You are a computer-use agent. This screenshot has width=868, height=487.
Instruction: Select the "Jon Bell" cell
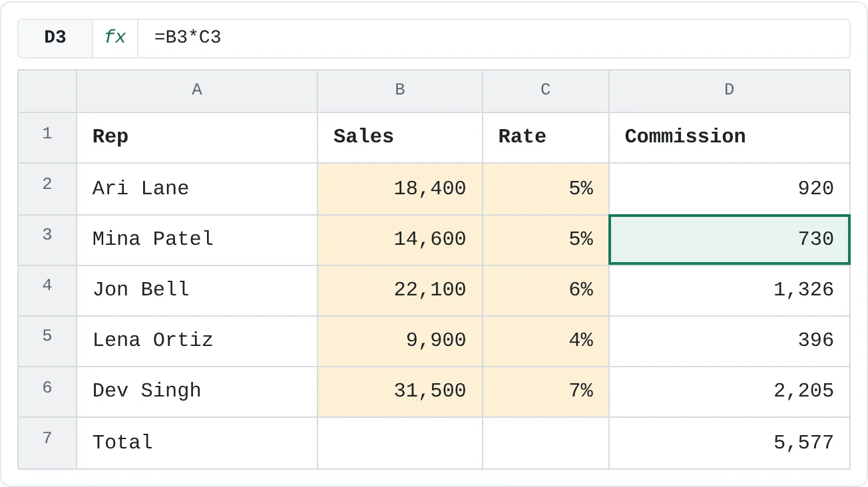pyautogui.click(x=197, y=290)
